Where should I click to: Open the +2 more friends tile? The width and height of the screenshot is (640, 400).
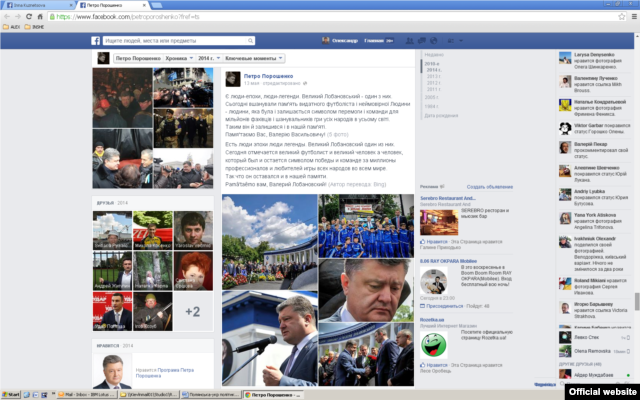(192, 311)
